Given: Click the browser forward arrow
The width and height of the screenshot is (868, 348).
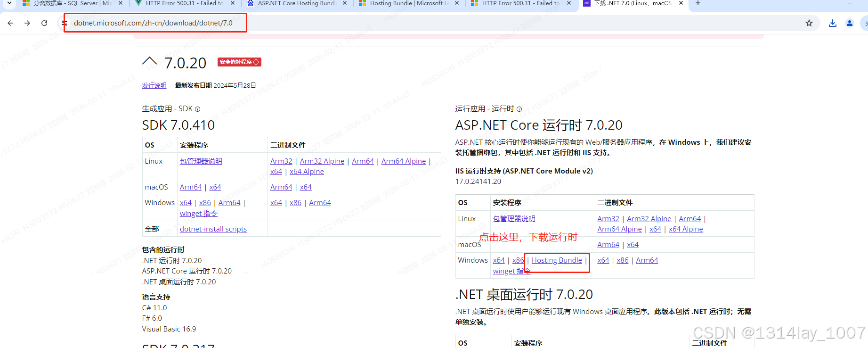Looking at the screenshot, I should (27, 23).
